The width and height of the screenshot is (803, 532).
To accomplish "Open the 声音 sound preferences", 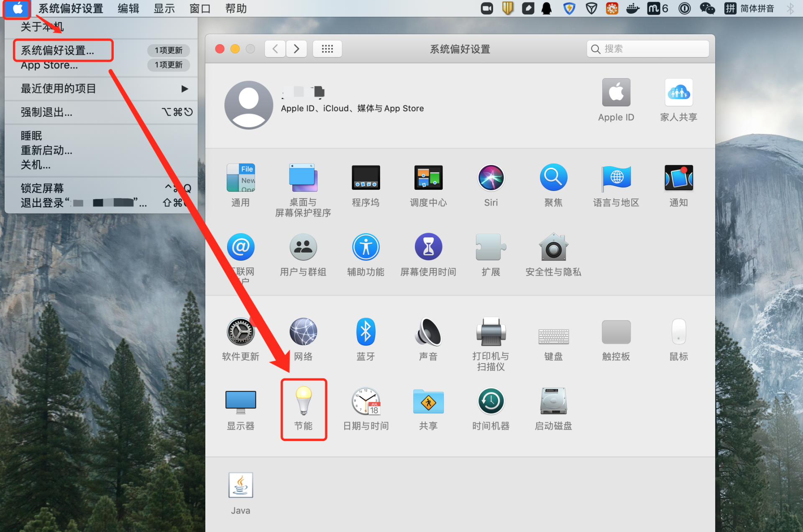I will coord(428,332).
